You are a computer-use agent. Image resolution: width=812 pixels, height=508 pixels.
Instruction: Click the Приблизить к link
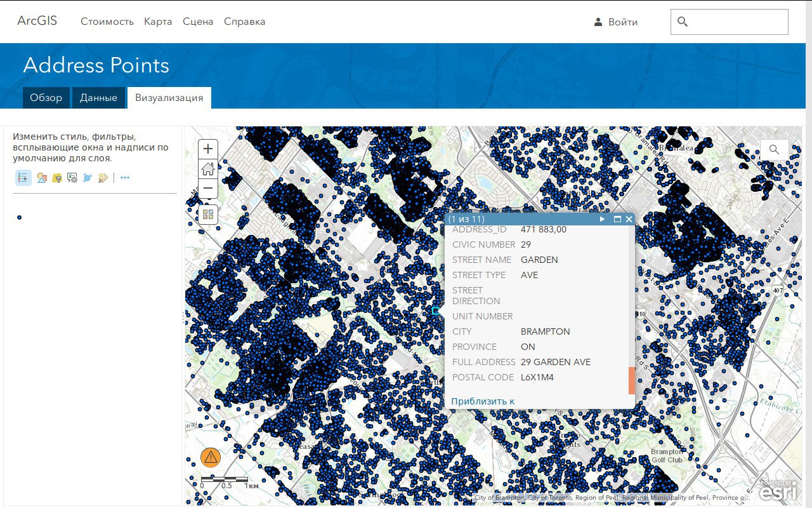pyautogui.click(x=483, y=401)
